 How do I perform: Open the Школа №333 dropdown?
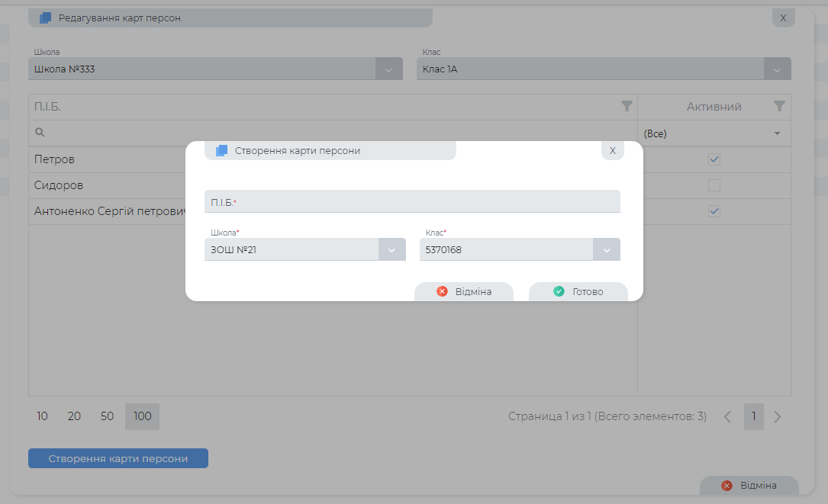388,69
